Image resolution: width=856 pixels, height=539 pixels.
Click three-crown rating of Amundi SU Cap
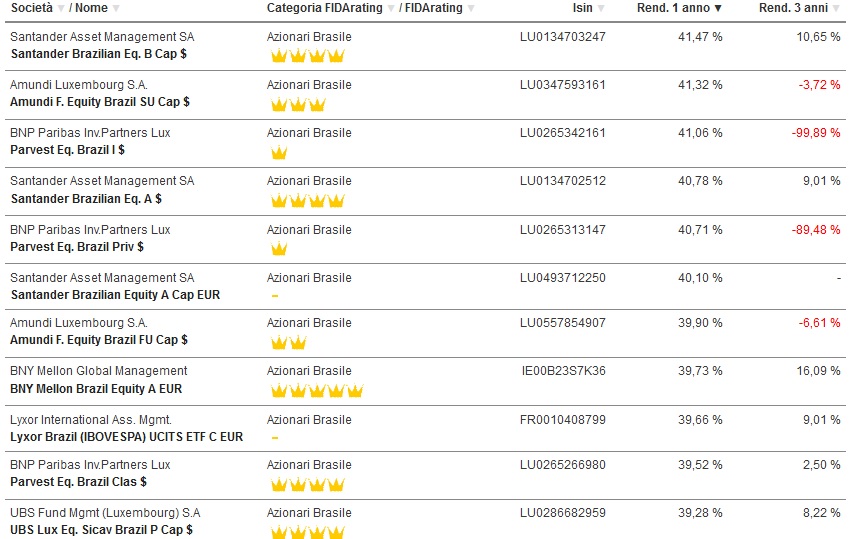pyautogui.click(x=298, y=103)
